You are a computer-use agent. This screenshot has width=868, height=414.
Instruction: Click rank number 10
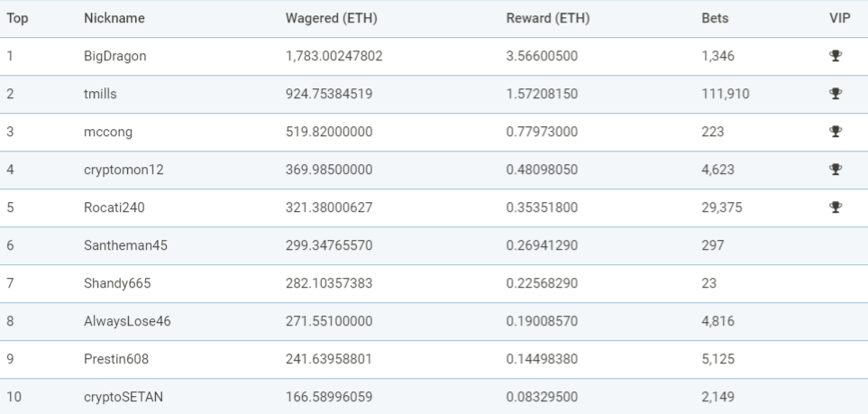click(15, 397)
